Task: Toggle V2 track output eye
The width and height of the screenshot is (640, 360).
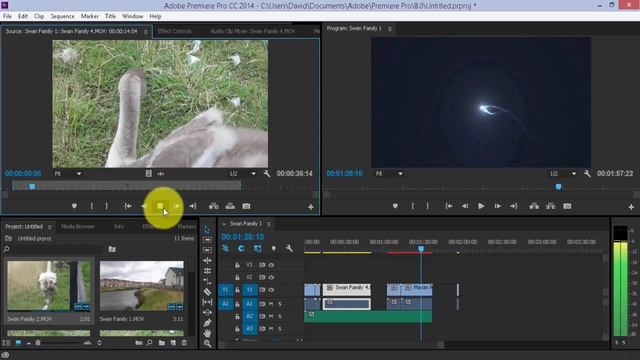Action: click(271, 277)
